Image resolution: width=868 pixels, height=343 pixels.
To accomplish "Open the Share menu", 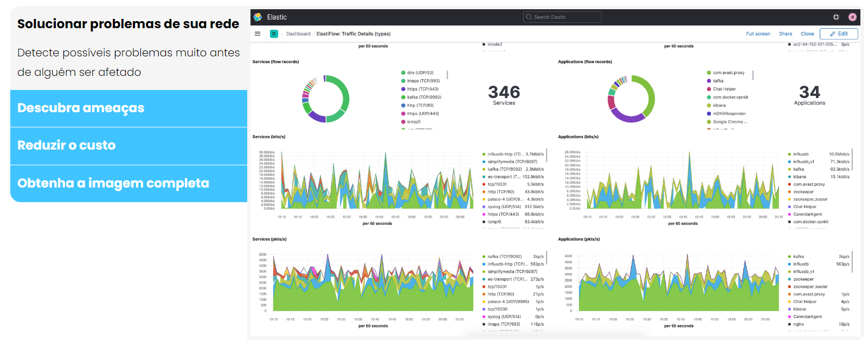I will (x=786, y=34).
